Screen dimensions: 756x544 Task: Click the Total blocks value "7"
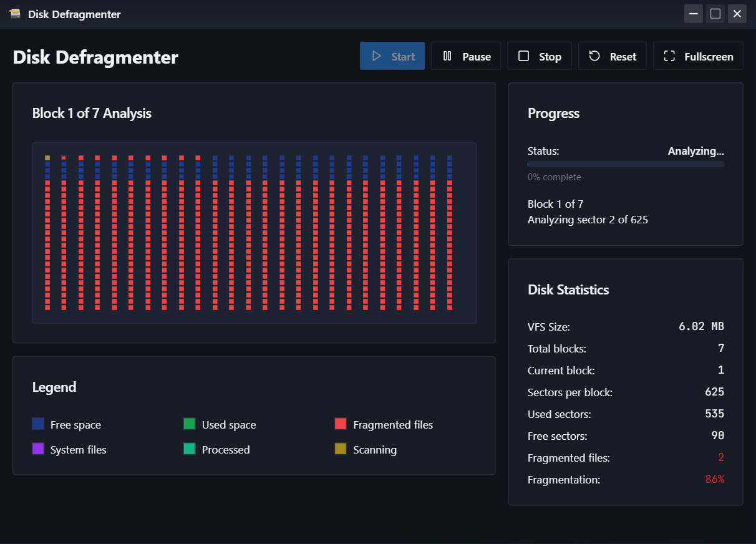(721, 348)
